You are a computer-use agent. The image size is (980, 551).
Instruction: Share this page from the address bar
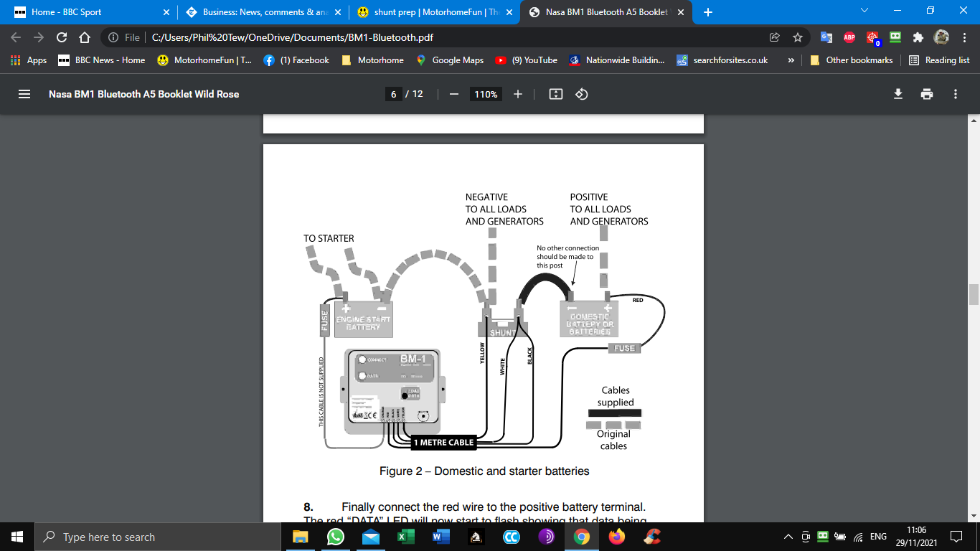coord(774,37)
